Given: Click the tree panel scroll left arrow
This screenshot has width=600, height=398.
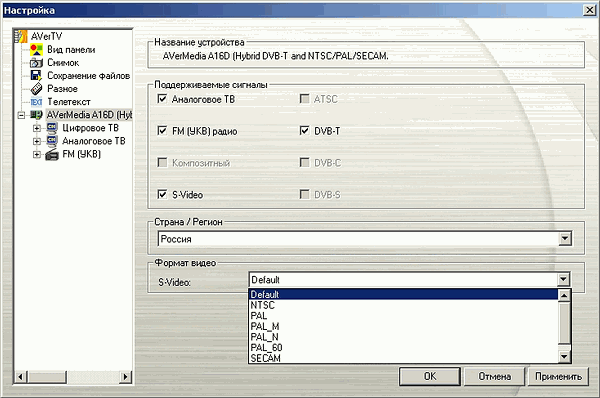Looking at the screenshot, I should [x=21, y=377].
